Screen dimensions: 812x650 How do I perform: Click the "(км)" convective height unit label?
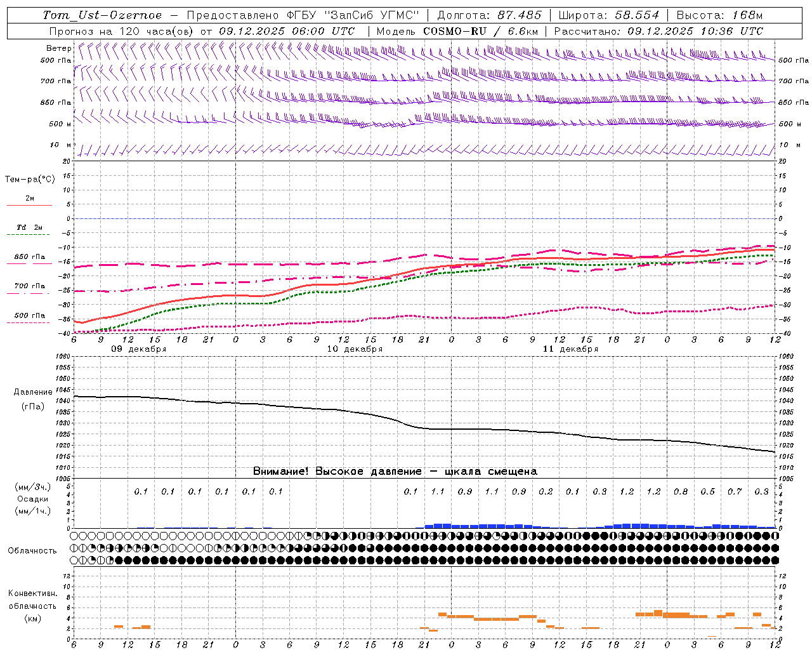click(x=33, y=618)
